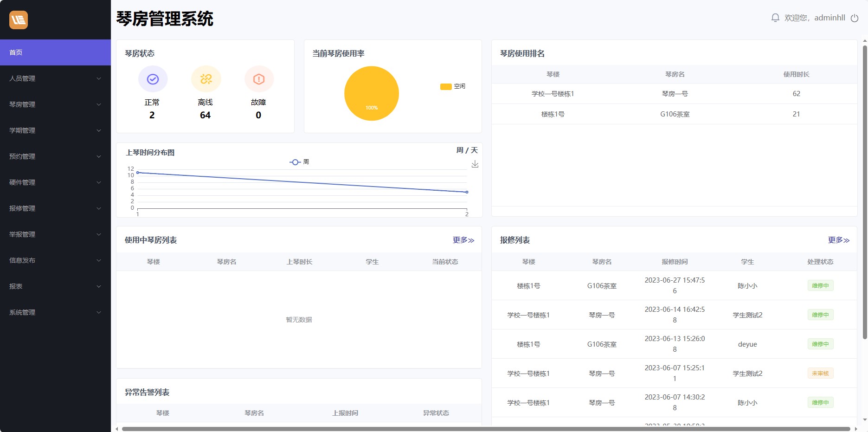Open the 人员管理 menu

click(55, 78)
